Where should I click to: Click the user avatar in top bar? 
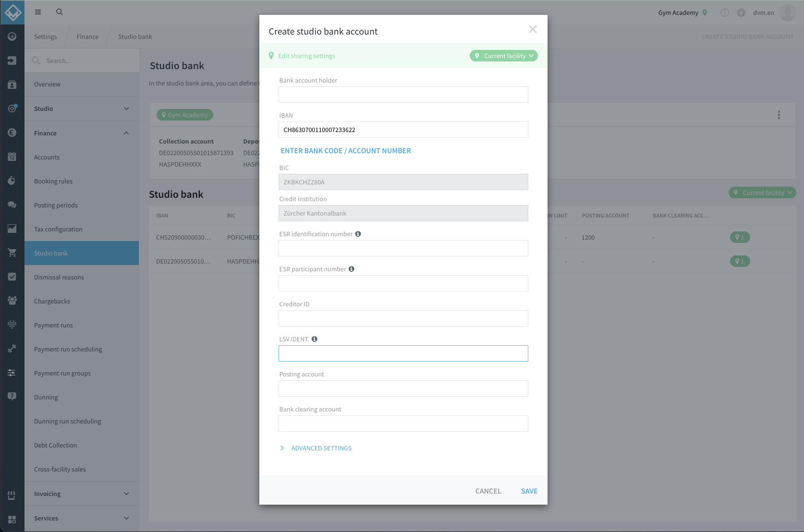point(788,12)
